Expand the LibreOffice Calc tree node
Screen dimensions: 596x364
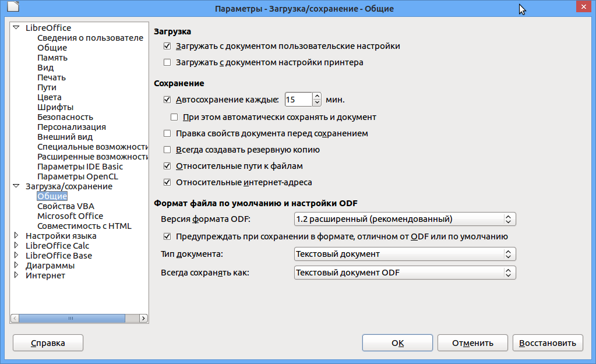coord(16,245)
